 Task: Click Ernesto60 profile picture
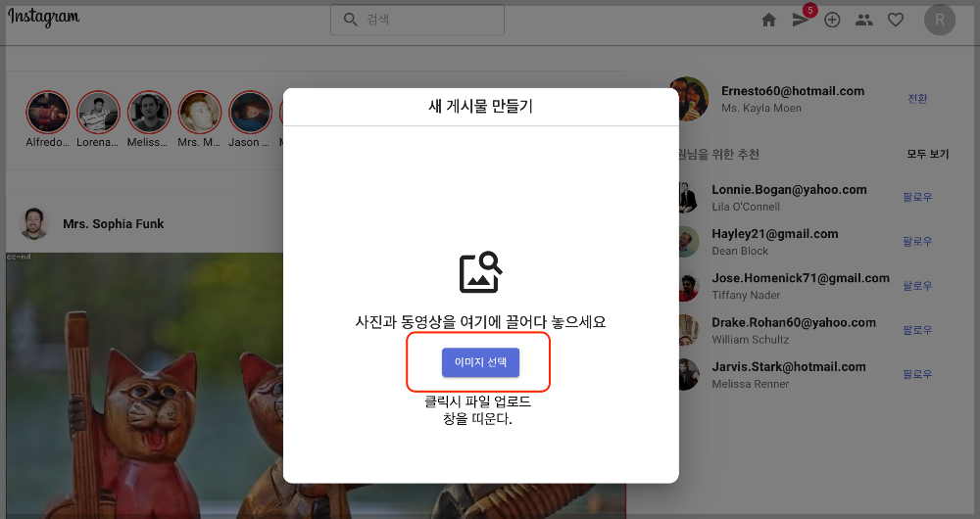[x=689, y=99]
